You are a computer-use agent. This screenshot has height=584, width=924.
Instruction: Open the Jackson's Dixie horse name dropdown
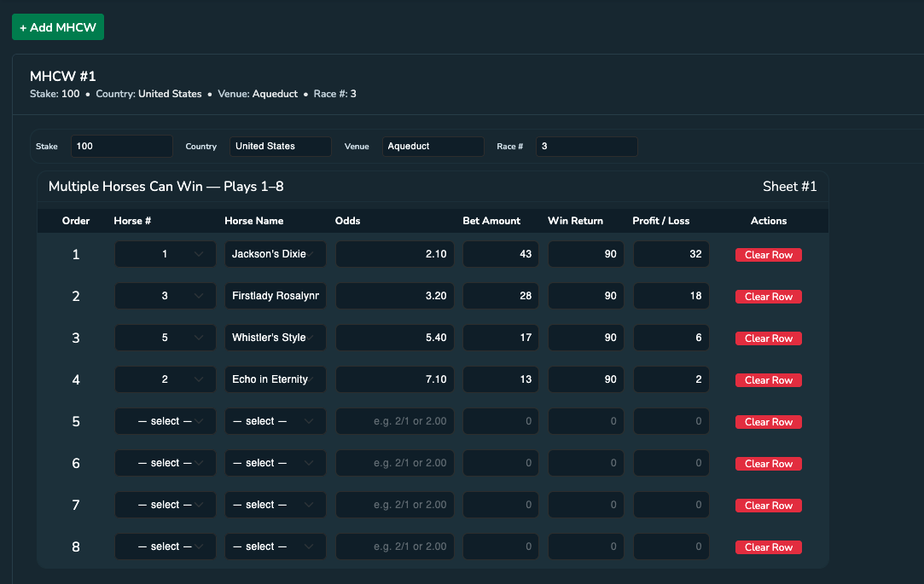pyautogui.click(x=275, y=253)
